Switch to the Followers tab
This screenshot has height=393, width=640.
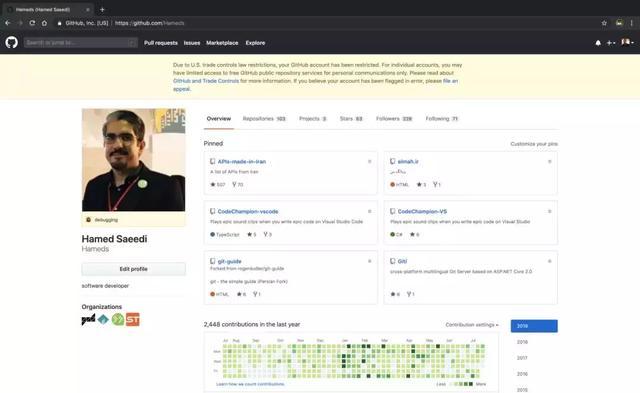click(x=394, y=119)
